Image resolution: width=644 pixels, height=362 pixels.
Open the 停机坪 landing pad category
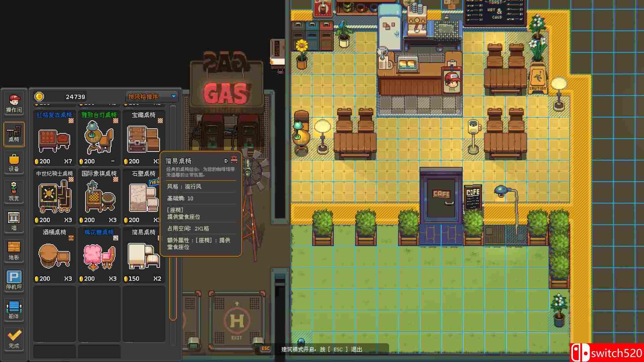(14, 279)
